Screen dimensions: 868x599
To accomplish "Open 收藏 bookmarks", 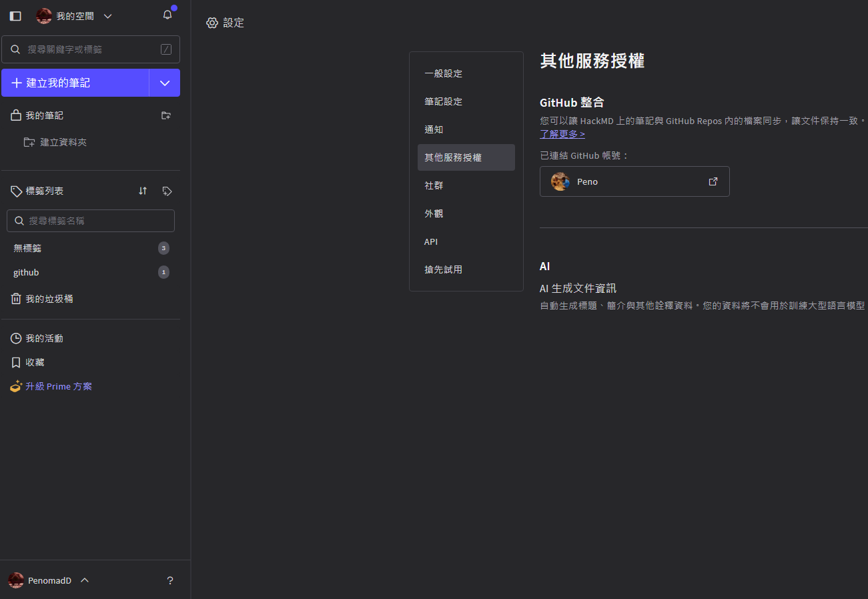I will pos(28,362).
